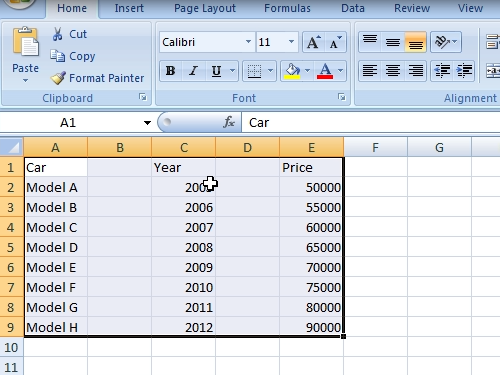
Task: Select row 5 header
Action: coord(11,247)
